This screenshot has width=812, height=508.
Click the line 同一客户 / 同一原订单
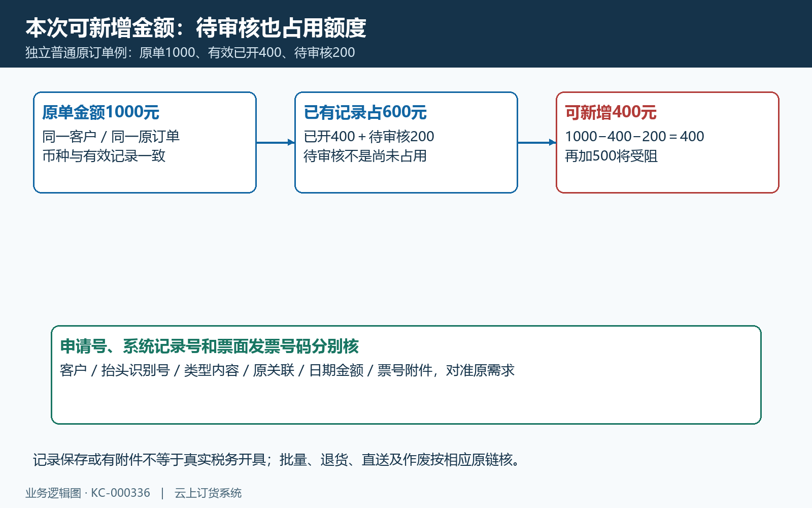click(111, 137)
